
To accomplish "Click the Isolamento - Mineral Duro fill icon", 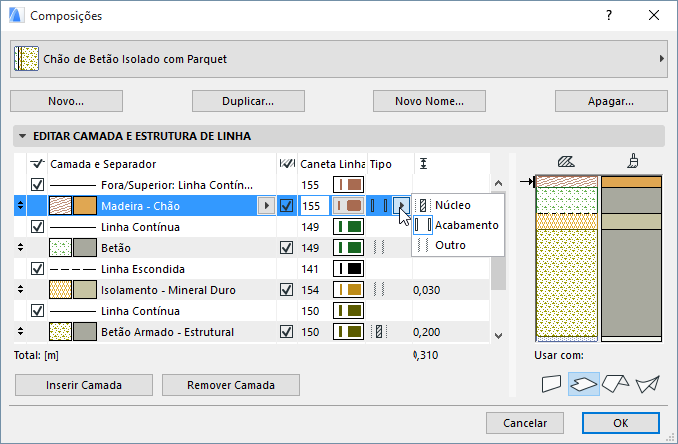I will tap(61, 290).
